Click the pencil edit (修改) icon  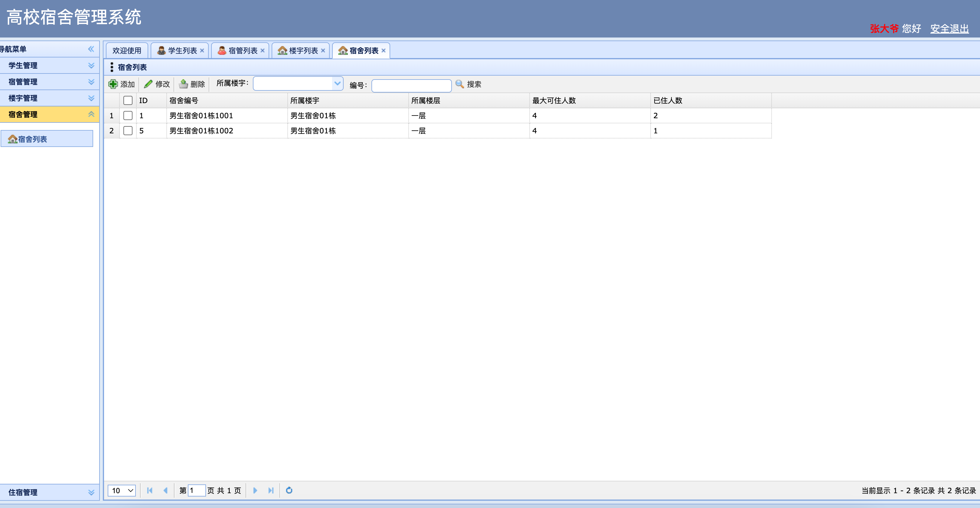(149, 84)
